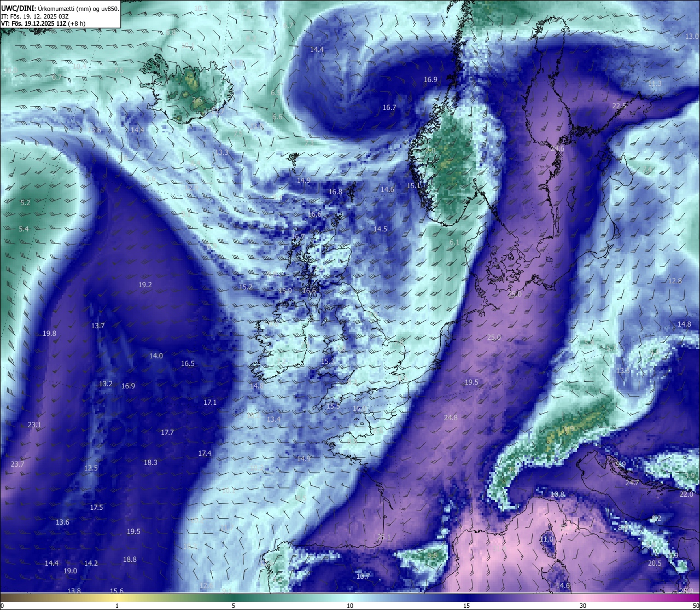Click the 13.6 value on the map
This screenshot has width=700, height=610.
click(x=62, y=522)
